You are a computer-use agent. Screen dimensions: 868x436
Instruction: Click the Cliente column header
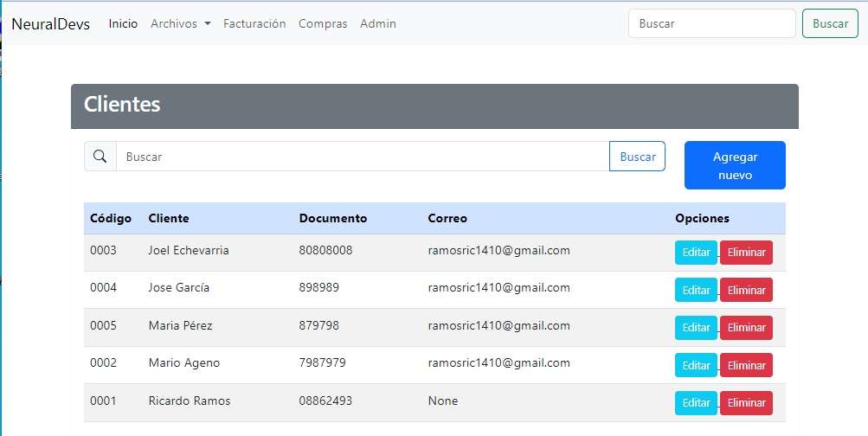tap(168, 219)
